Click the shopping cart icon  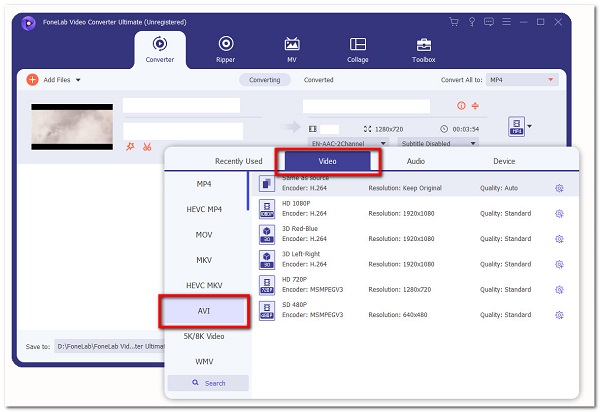click(x=454, y=22)
